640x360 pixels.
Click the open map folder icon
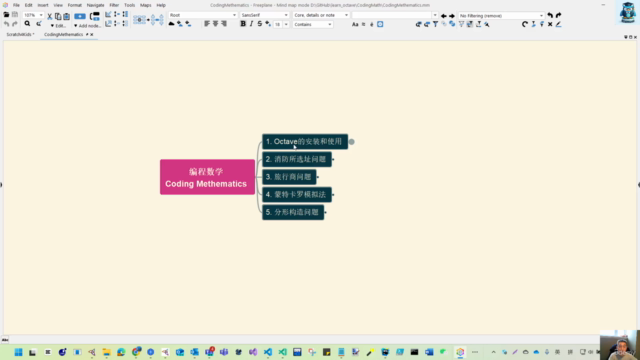pos(6,15)
